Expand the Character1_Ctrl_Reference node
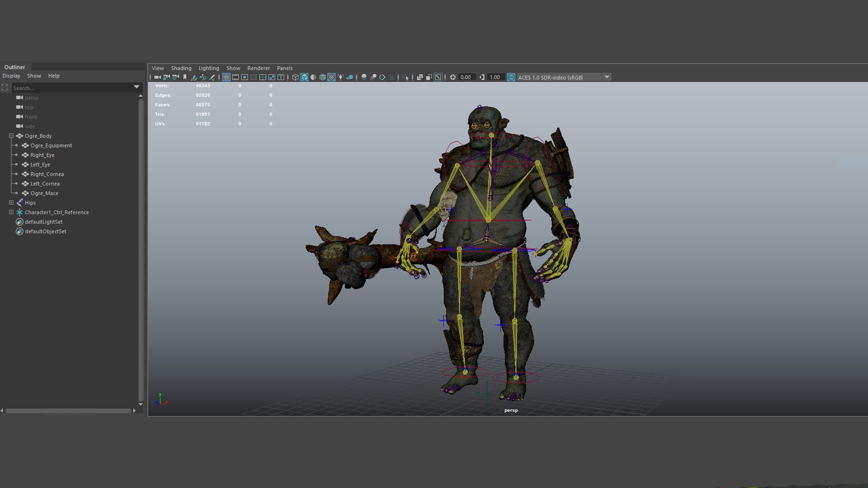 [11, 212]
